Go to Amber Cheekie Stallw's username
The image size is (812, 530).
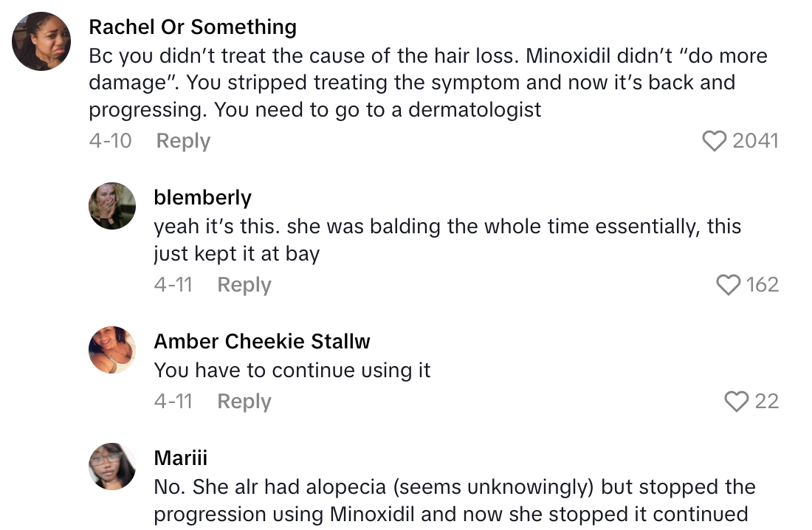(x=262, y=341)
